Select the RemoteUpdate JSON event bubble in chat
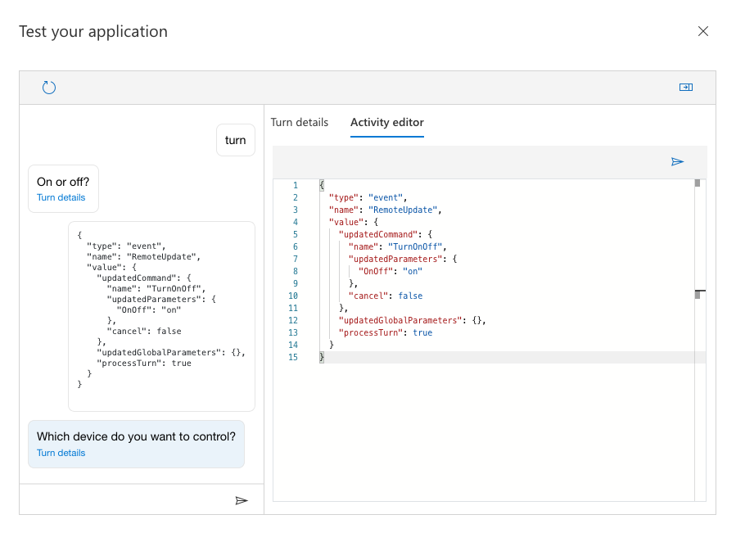736x560 pixels. click(161, 315)
